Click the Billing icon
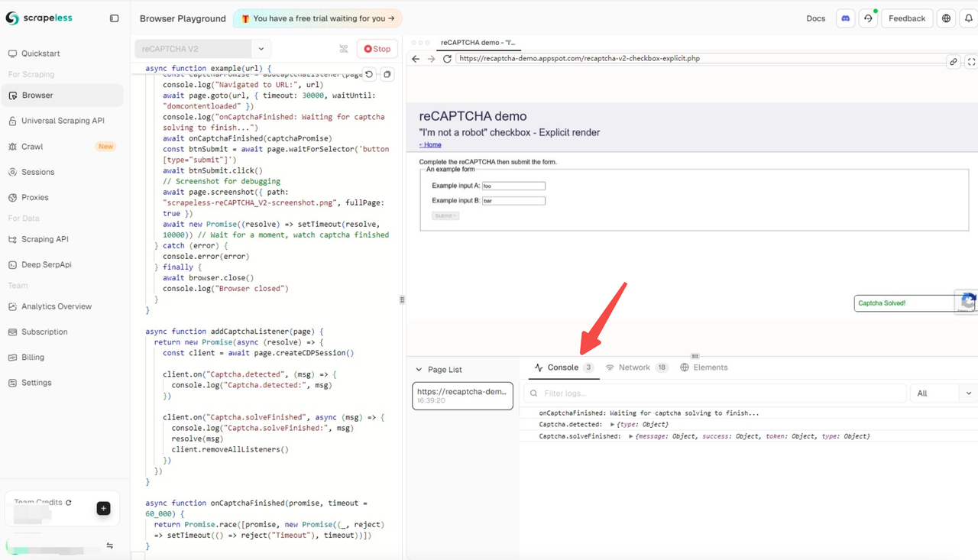Image resolution: width=978 pixels, height=560 pixels. point(13,357)
